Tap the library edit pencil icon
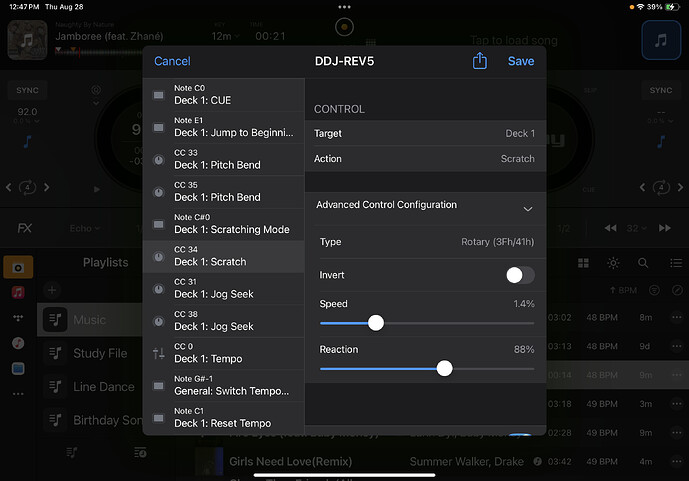Screen dimensions: 689x481 click(677, 290)
